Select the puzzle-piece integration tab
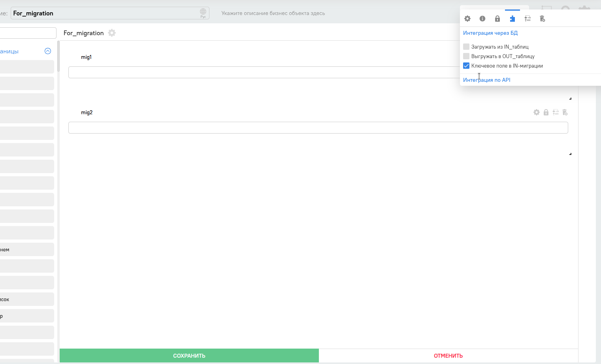This screenshot has height=364, width=601. click(512, 19)
